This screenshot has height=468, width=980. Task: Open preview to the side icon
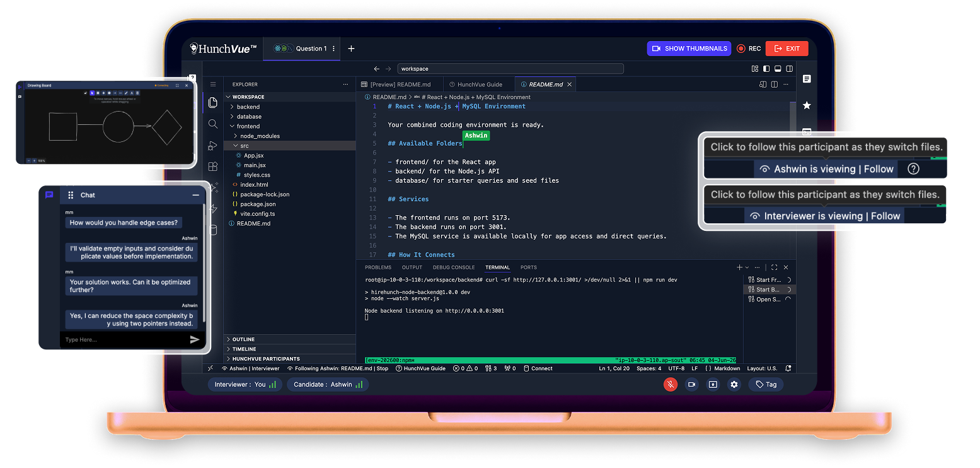(763, 85)
